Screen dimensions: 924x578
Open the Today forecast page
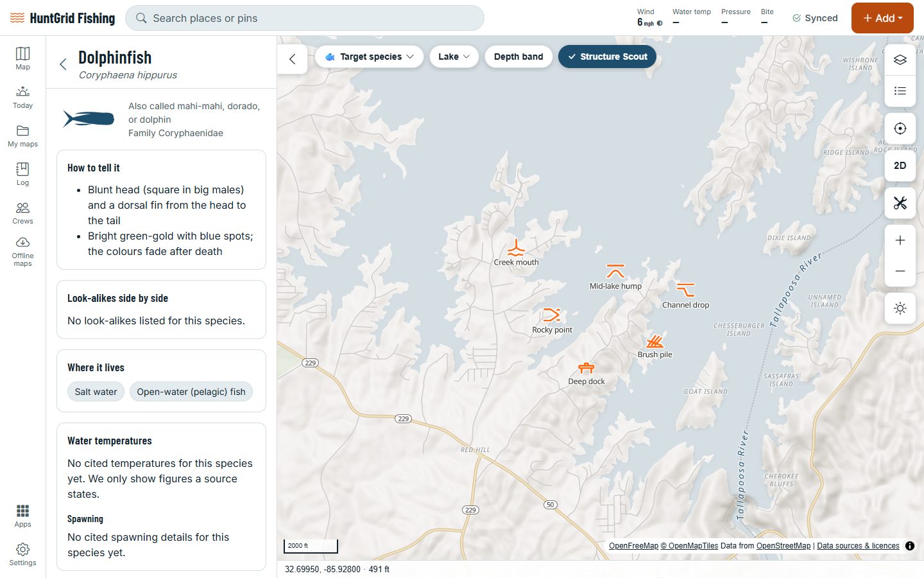(x=22, y=97)
